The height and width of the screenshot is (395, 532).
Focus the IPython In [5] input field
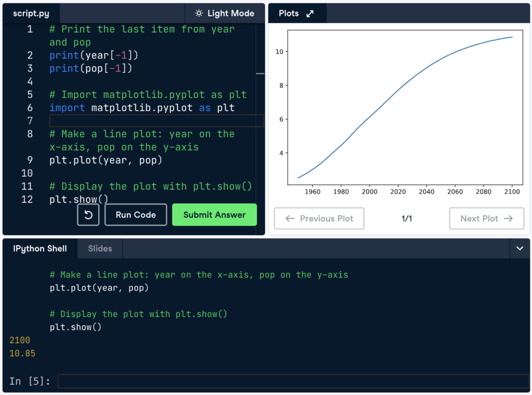[293, 381]
